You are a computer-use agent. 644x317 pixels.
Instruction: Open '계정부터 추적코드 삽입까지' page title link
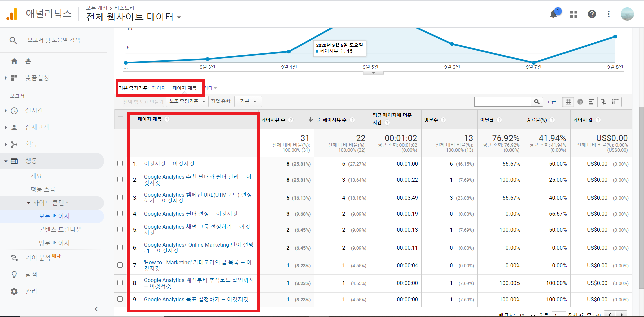pos(199,283)
